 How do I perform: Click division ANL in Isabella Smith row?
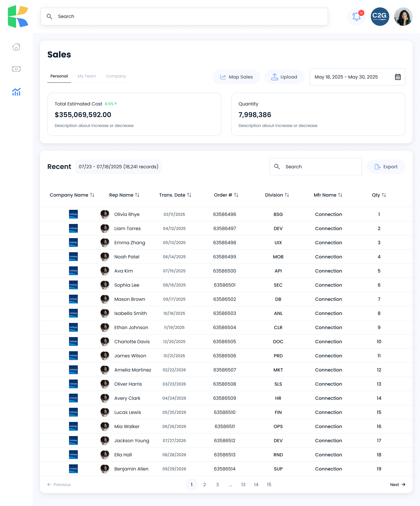pyautogui.click(x=278, y=313)
